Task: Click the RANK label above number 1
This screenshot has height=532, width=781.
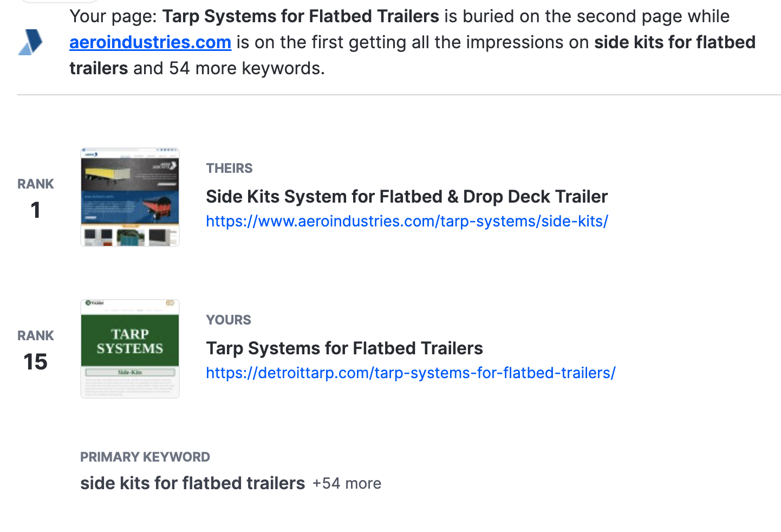Action: click(x=36, y=184)
